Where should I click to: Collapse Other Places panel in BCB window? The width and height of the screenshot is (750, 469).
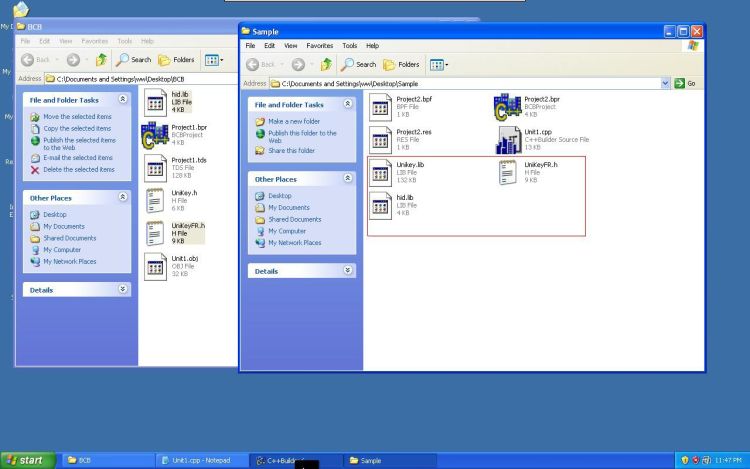pyautogui.click(x=123, y=197)
